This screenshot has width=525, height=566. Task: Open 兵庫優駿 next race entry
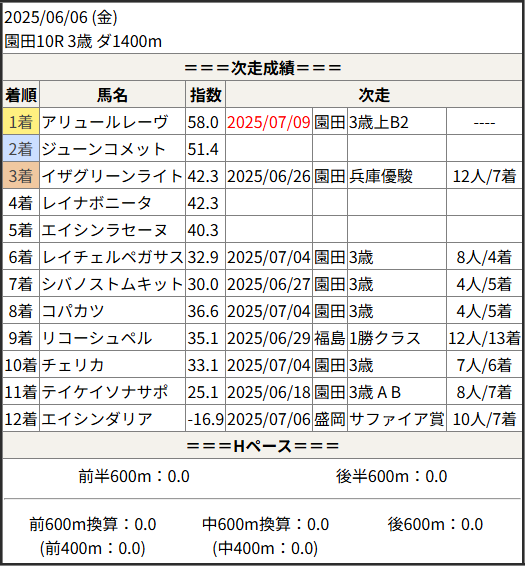[x=381, y=176]
